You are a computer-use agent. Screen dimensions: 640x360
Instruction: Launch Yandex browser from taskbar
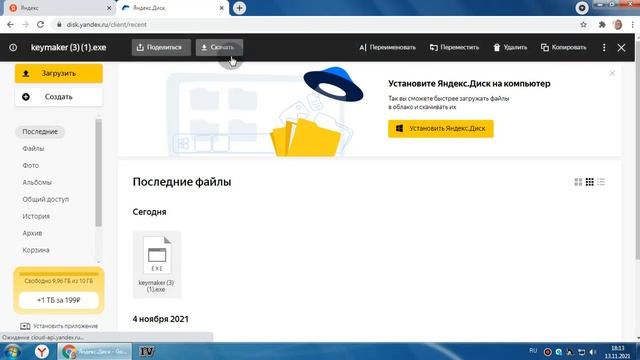42,351
